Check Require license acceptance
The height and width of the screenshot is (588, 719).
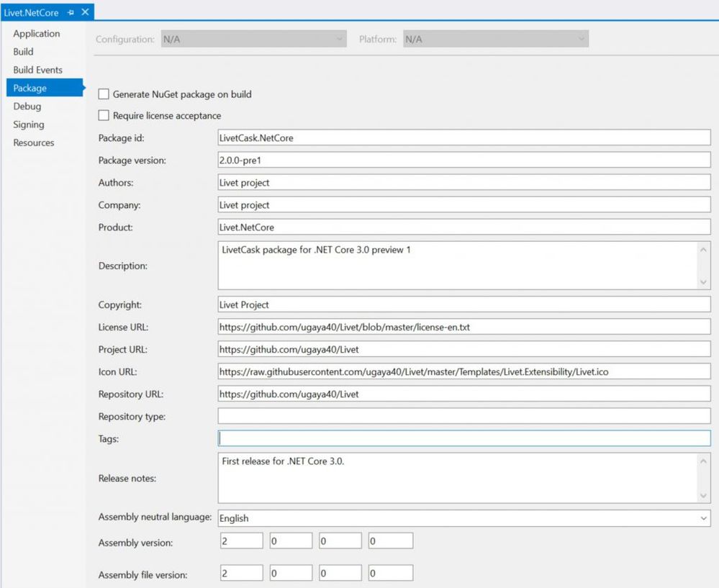(x=104, y=115)
